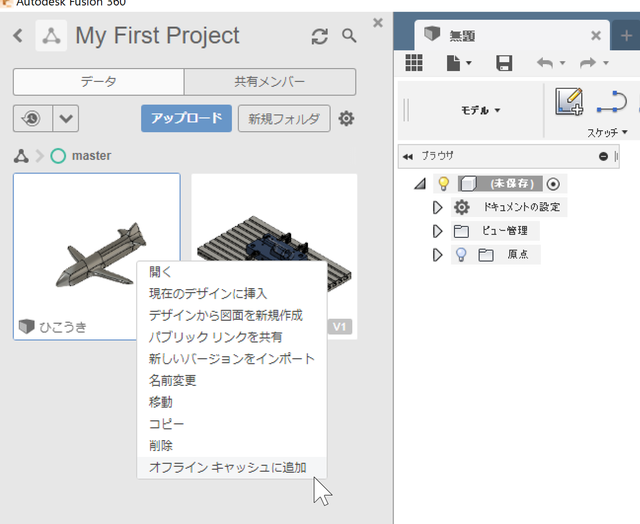Image resolution: width=640 pixels, height=524 pixels.
Task: Expand the ドキュメントの設定 node
Action: coord(438,207)
